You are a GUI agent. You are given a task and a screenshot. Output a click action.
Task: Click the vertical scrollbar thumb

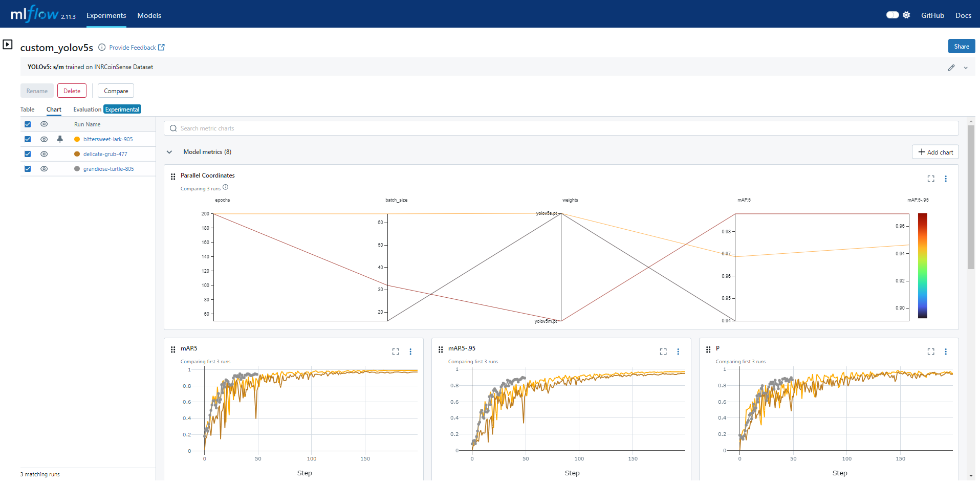pos(971,197)
